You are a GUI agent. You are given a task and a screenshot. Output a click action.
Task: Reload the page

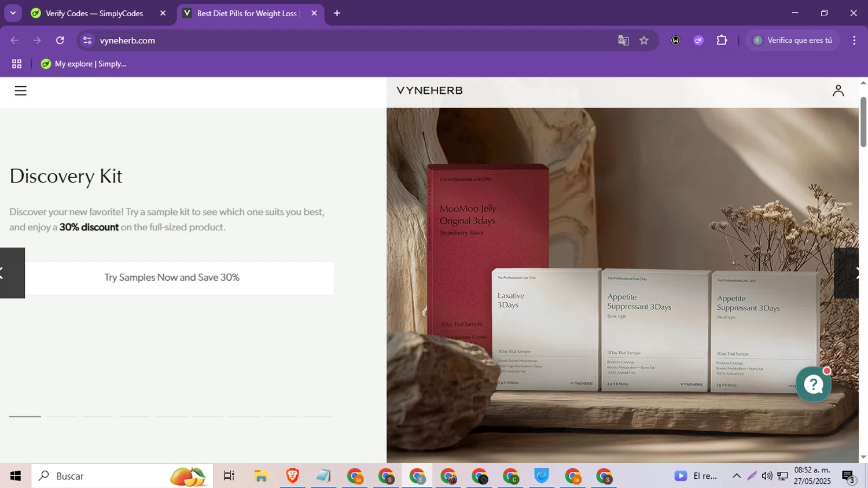60,41
